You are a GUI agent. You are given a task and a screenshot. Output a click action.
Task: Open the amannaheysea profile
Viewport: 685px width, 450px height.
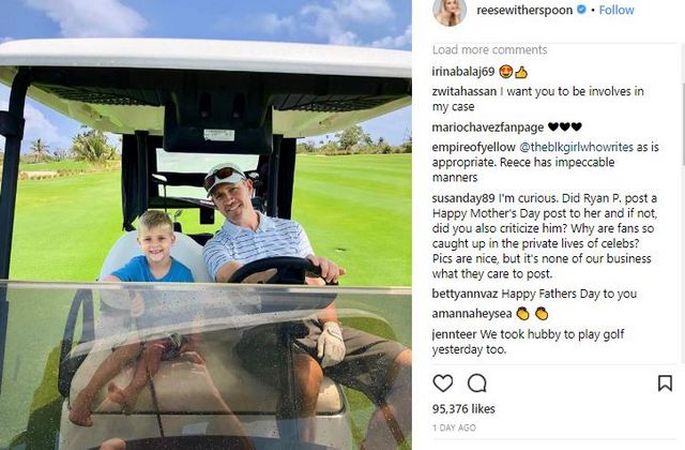[x=472, y=314]
